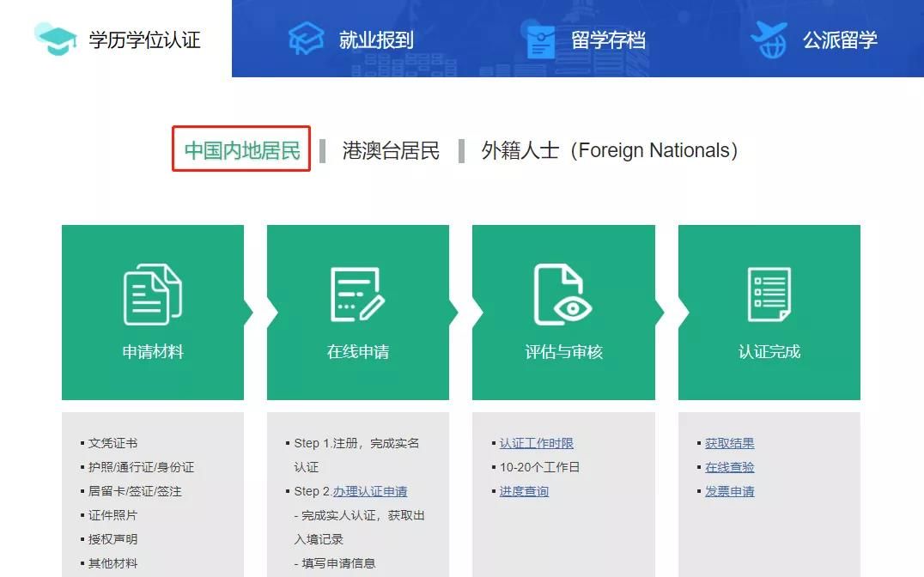This screenshot has height=577, width=924.
Task: Open the 外籍人士 (Foreign Nationals) tab
Action: pos(607,150)
